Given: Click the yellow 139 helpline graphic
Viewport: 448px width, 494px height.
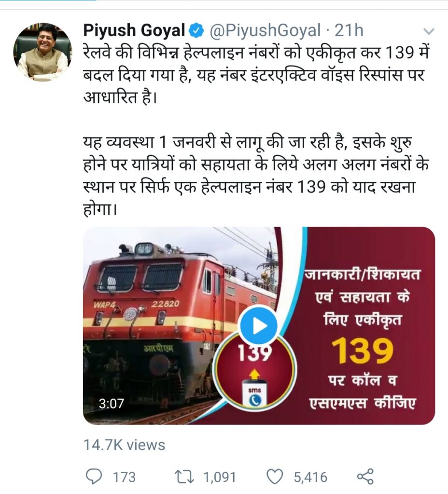Looking at the screenshot, I should [x=363, y=351].
